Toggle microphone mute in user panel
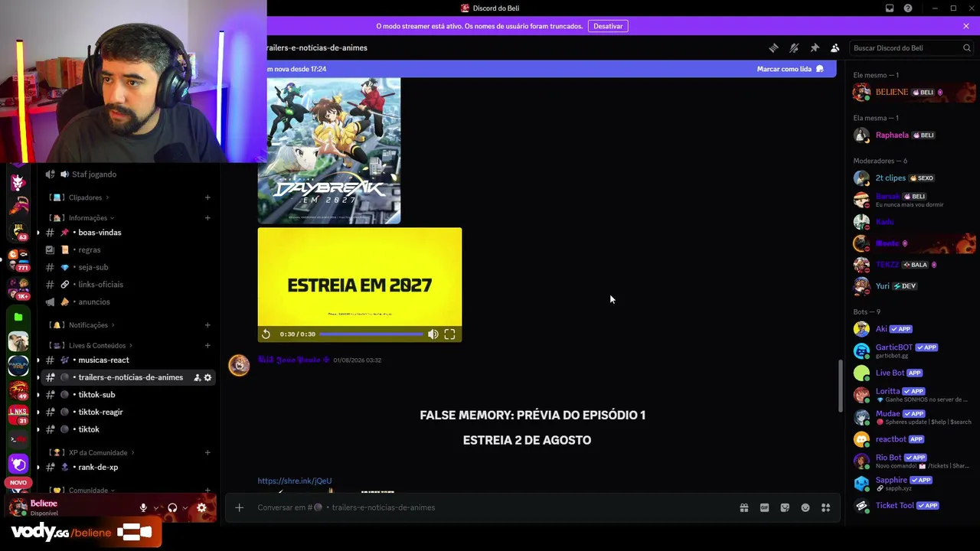This screenshot has height=551, width=980. pyautogui.click(x=143, y=507)
